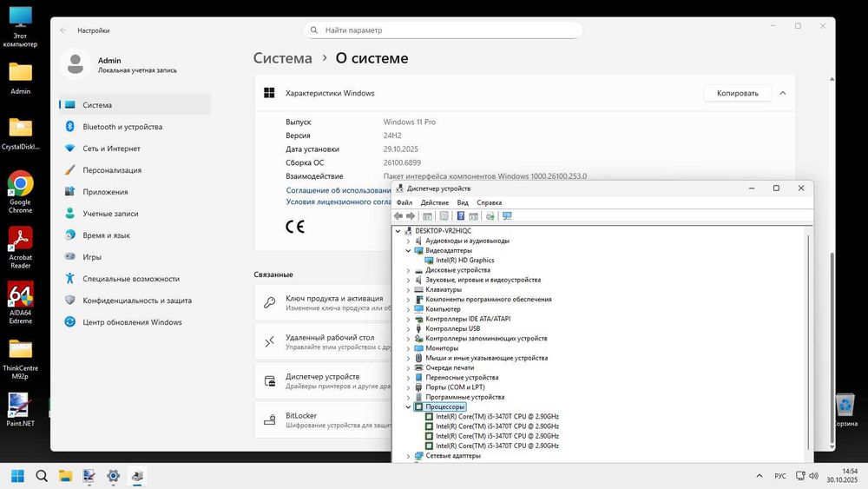Open Соглашение об использовании link
Screen dimensions: 868x489
click(339, 190)
